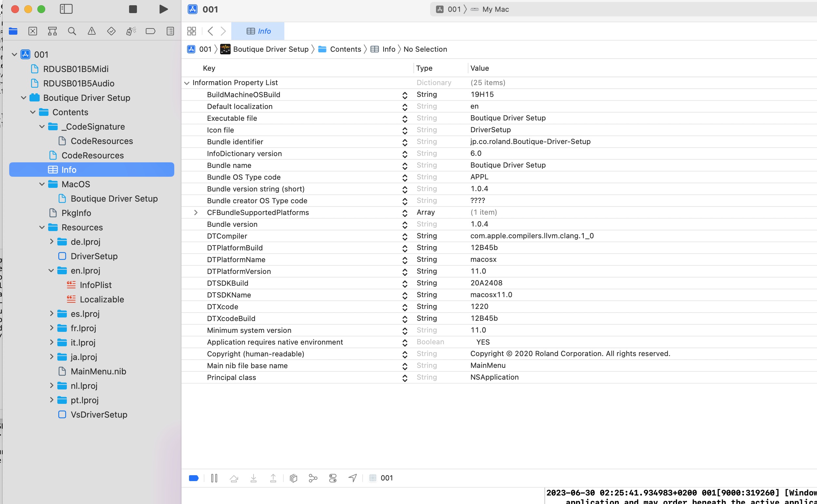
Task: Choose the My Mac run destination
Action: click(489, 9)
